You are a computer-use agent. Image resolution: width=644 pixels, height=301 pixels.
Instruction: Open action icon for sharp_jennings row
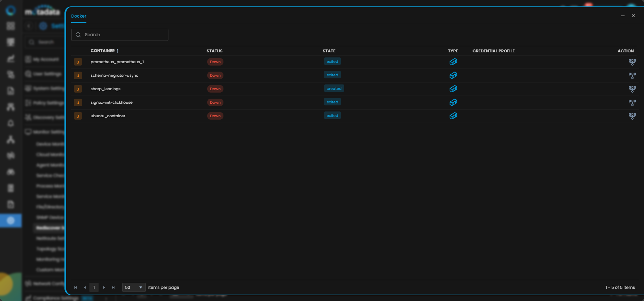coord(632,89)
